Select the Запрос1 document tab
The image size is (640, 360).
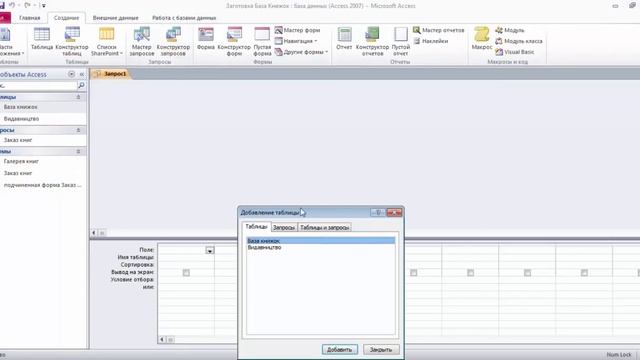pyautogui.click(x=111, y=74)
